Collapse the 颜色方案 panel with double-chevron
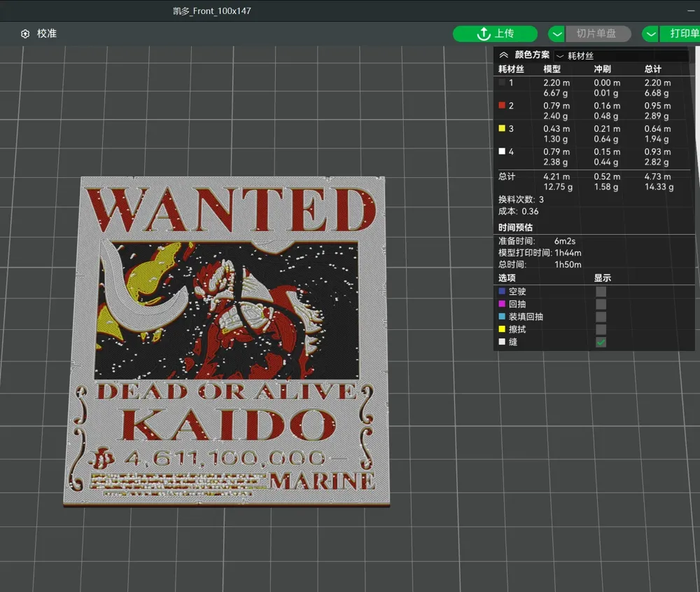This screenshot has height=592, width=700. coord(503,55)
